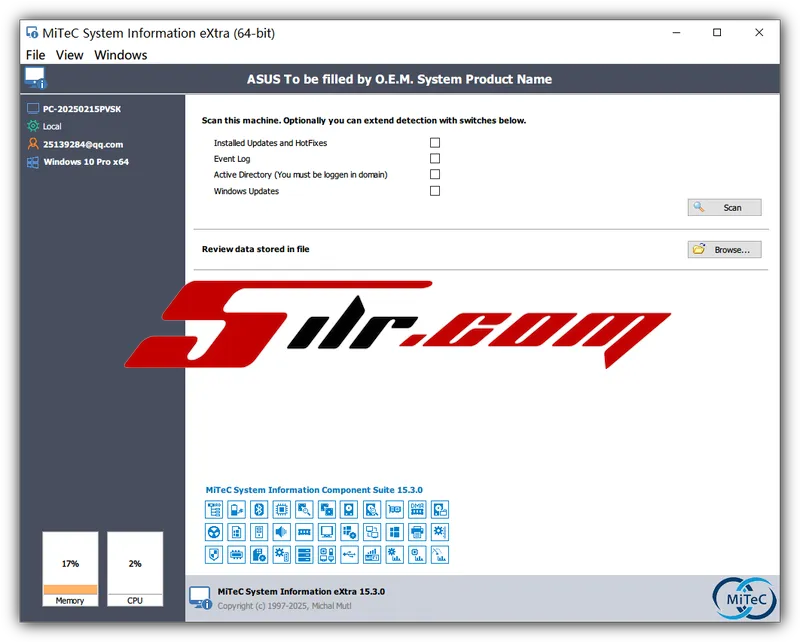Screen dimensions: 800x642
Task: Open the DMA memory icon
Action: coord(417,509)
